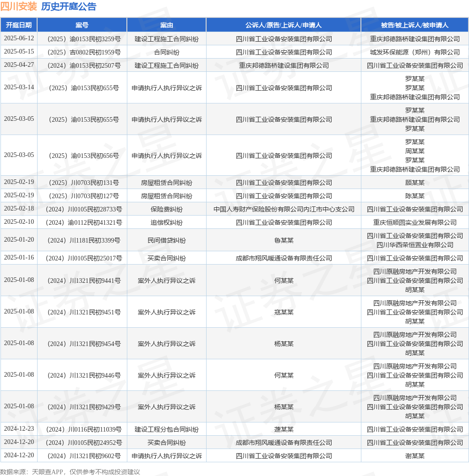Screen dimensions: 469x476
Task: Select case number 川0105民初28733号
Action: pyautogui.click(x=84, y=210)
